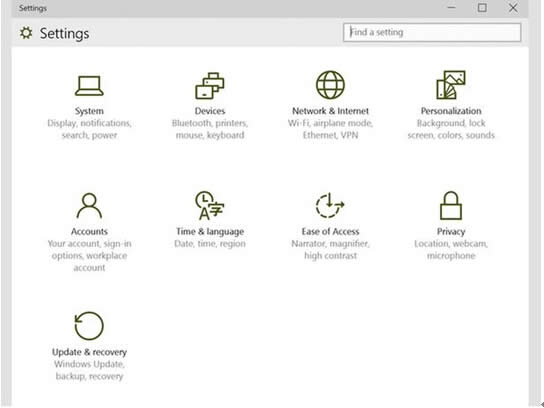Click 'Background, lock screen, colors, sounds' description
Image resolution: width=544 pixels, height=408 pixels.
(451, 129)
